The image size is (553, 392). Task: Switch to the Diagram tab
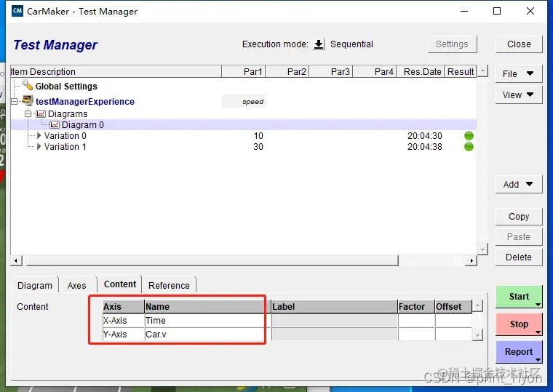coord(35,285)
